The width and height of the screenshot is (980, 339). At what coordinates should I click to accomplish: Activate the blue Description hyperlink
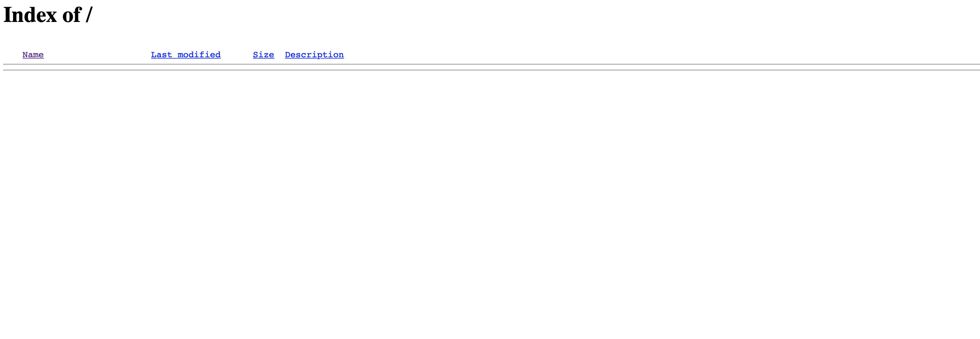click(314, 55)
